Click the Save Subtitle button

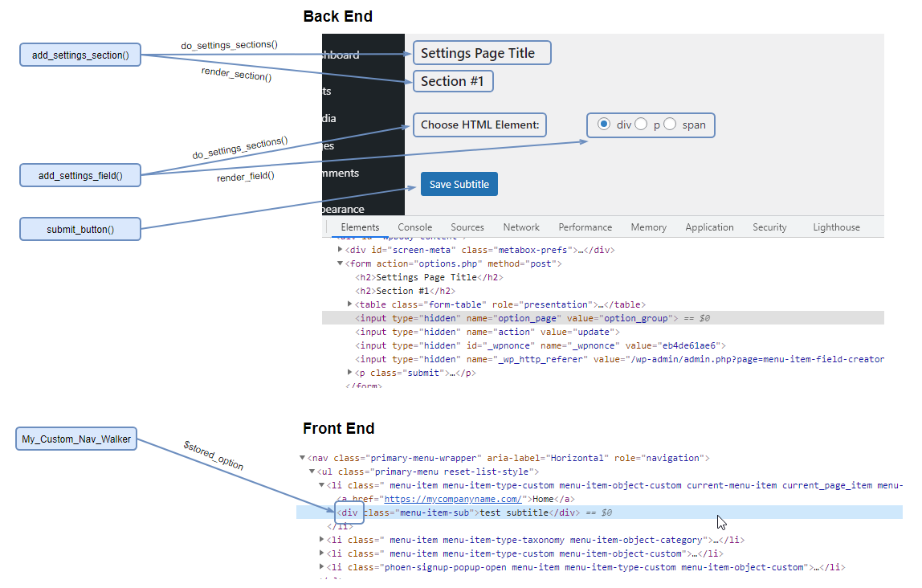[459, 184]
